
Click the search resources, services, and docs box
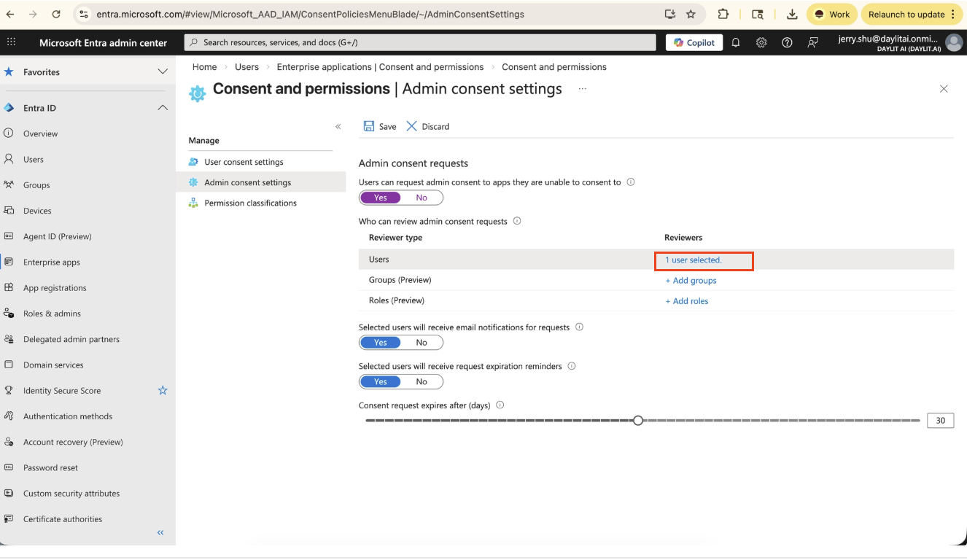(x=420, y=42)
